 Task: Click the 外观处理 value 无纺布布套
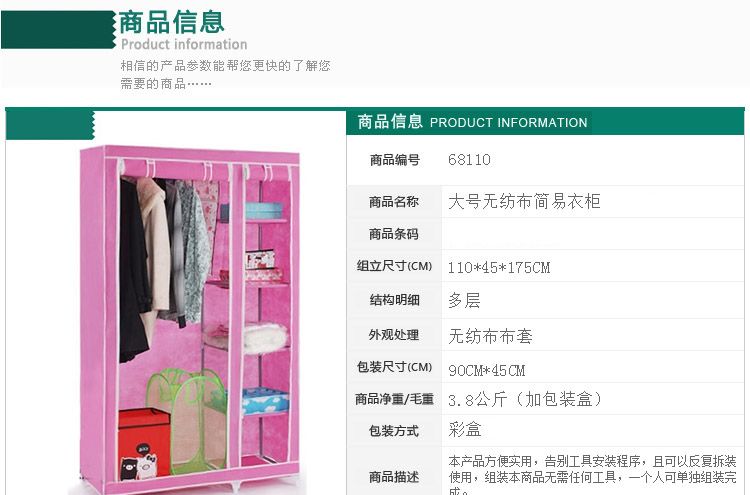pos(490,336)
